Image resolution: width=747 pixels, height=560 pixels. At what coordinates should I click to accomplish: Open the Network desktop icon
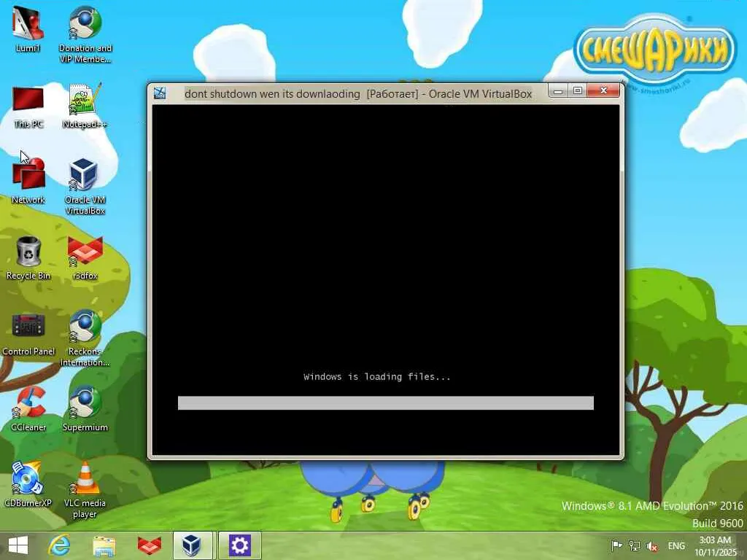(28, 182)
